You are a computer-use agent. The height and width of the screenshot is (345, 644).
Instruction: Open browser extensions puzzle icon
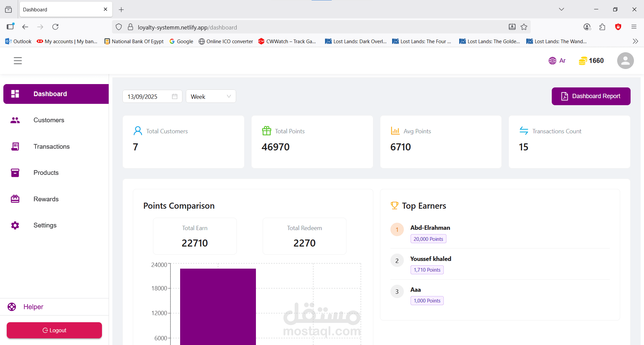point(602,27)
